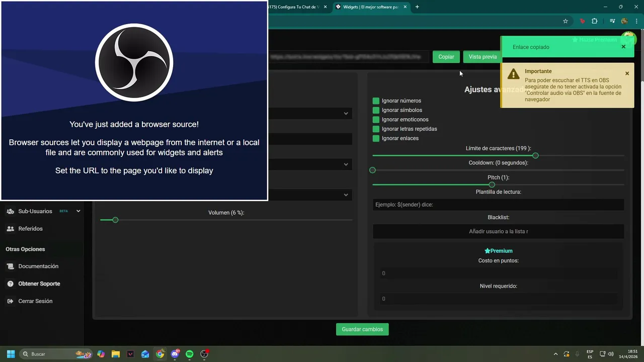Click the 'Límite de caracteres' slider handle

click(535, 155)
